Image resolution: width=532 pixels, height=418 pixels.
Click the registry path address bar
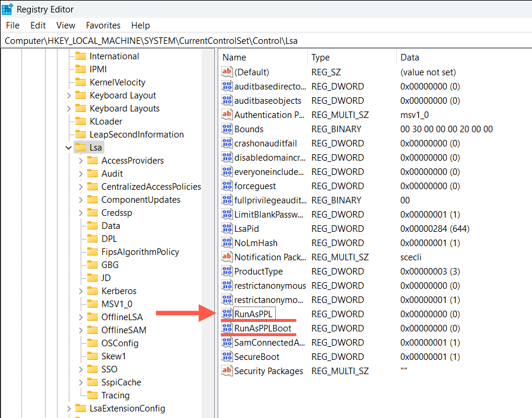pos(266,41)
